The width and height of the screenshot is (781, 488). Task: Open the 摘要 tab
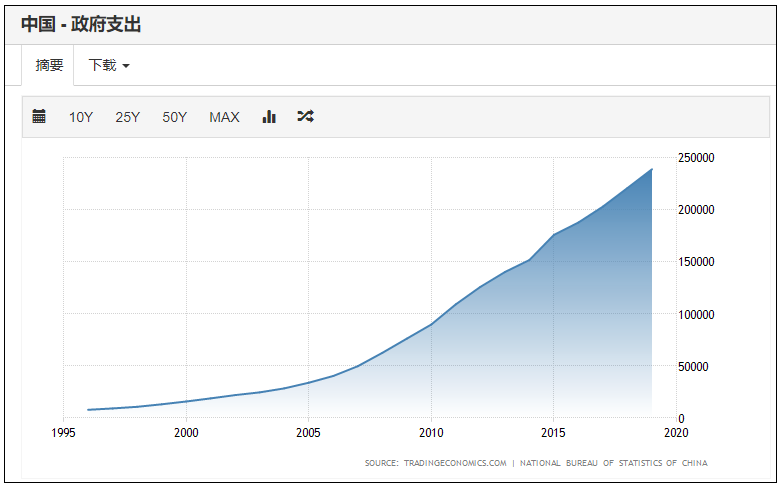49,65
